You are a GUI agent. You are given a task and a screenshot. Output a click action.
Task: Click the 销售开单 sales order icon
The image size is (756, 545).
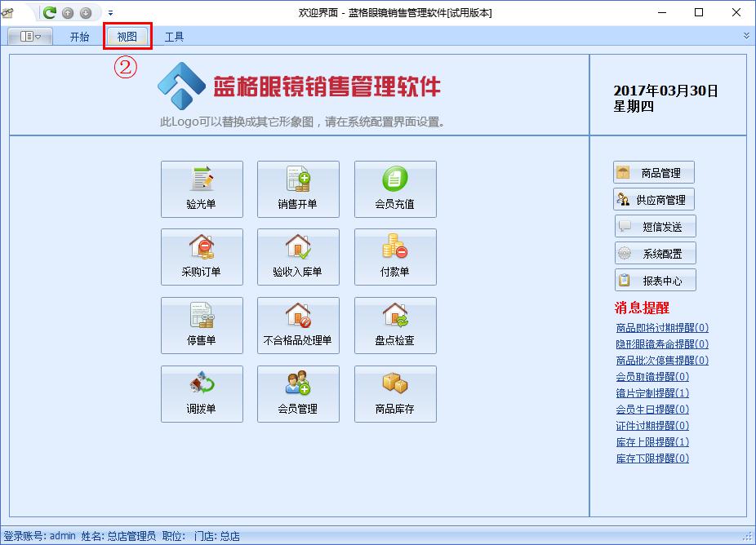click(298, 188)
